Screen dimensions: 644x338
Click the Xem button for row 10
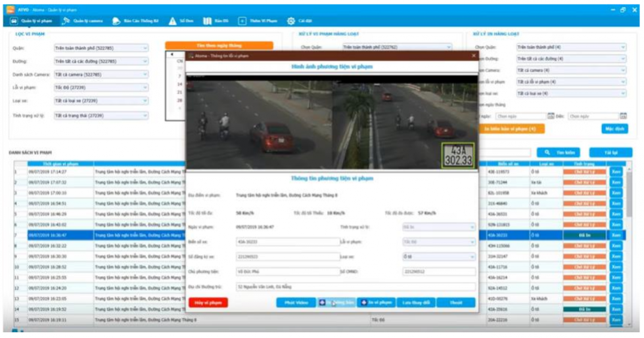[616, 267]
